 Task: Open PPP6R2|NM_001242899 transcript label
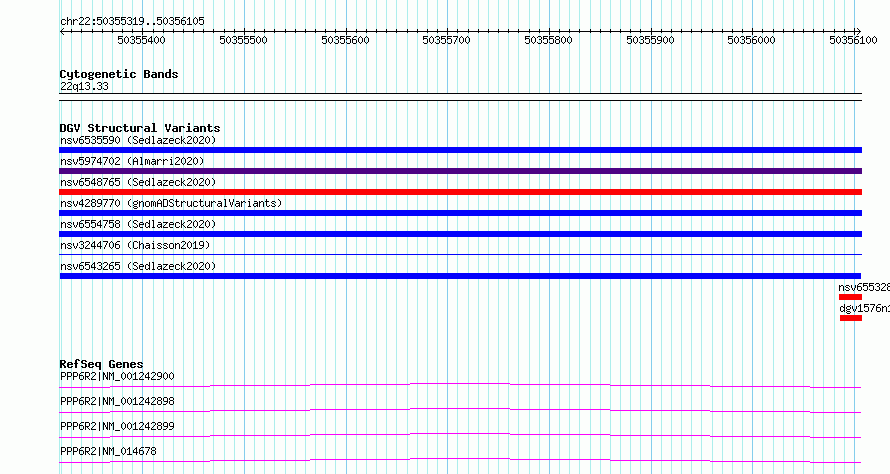(x=117, y=426)
